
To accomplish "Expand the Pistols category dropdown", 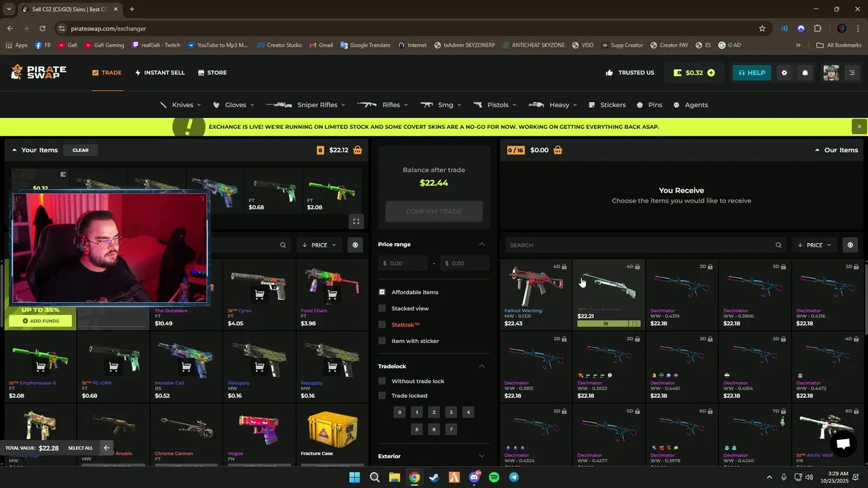I will click(495, 105).
